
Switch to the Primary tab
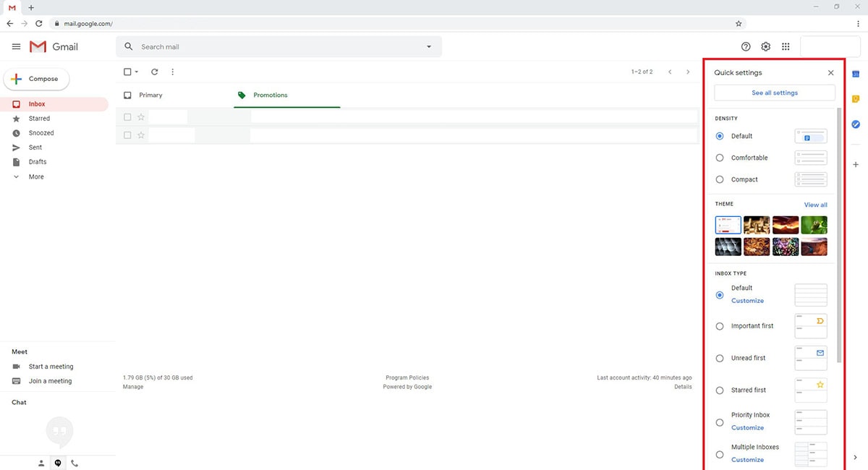coord(150,95)
